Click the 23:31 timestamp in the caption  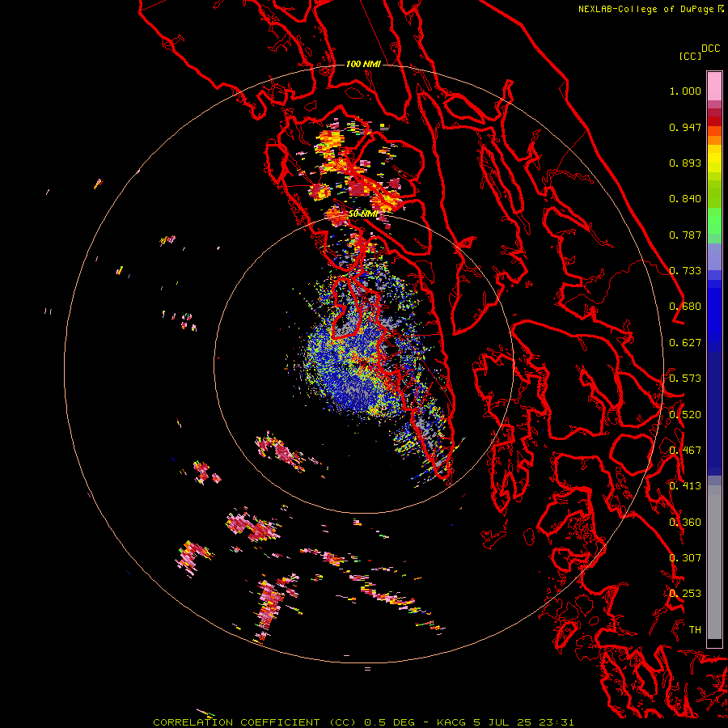click(x=557, y=722)
